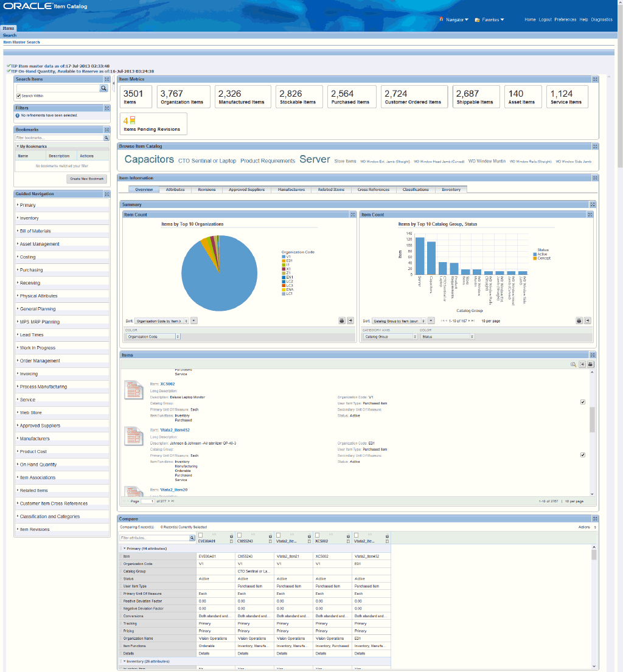Image resolution: width=623 pixels, height=672 pixels.
Task: Open pie chart Color Organization Code dropdown
Action: tap(153, 337)
